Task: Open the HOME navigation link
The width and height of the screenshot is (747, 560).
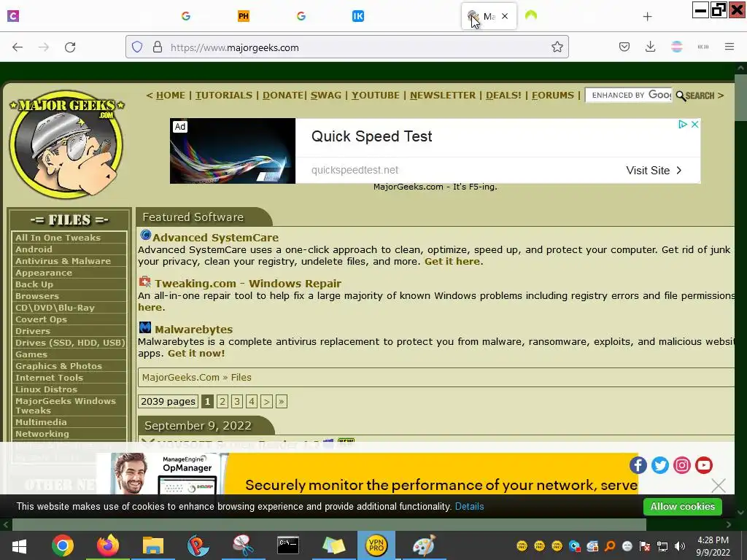Action: pos(171,96)
